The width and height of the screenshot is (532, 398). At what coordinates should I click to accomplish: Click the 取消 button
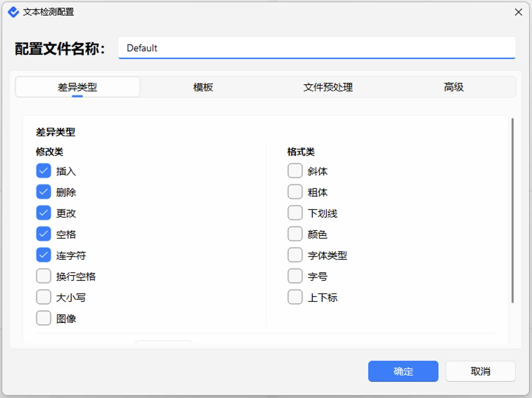point(481,371)
